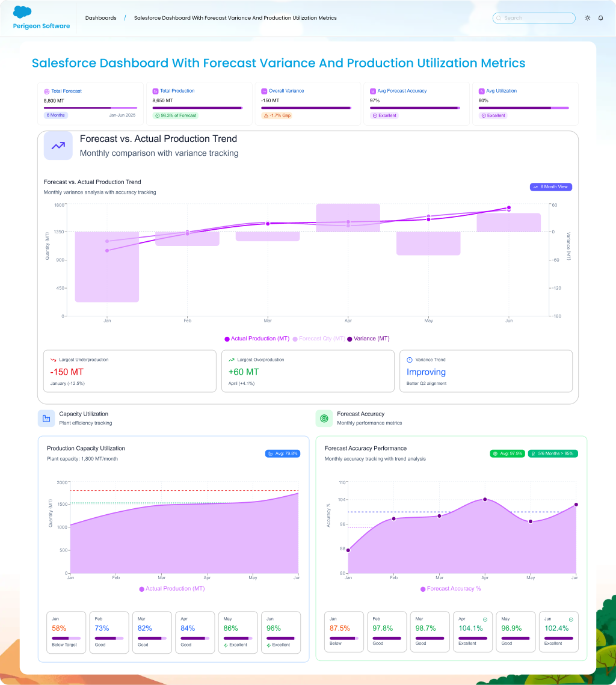Open the 6 Month View selector
616x685 pixels.
tap(550, 187)
